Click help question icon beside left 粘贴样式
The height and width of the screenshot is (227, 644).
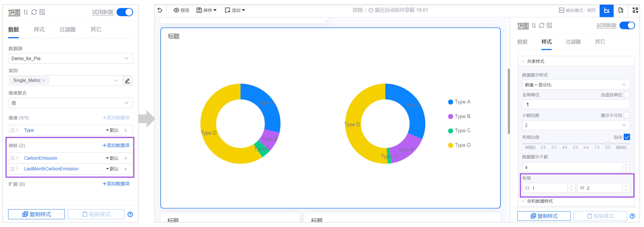[x=130, y=214]
